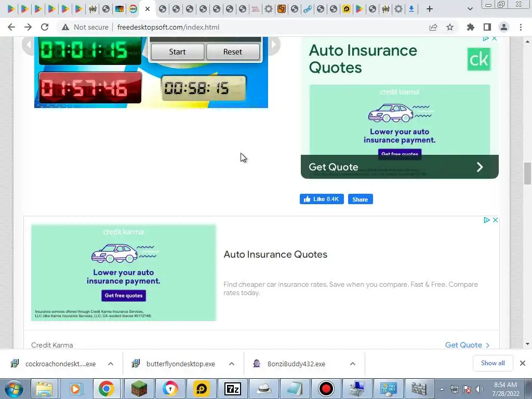Click the beige 00:58:15 timer display
The width and height of the screenshot is (532, 399).
204,88
